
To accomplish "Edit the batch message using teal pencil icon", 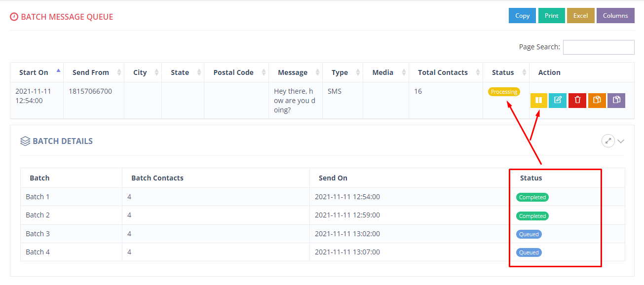I will (558, 100).
